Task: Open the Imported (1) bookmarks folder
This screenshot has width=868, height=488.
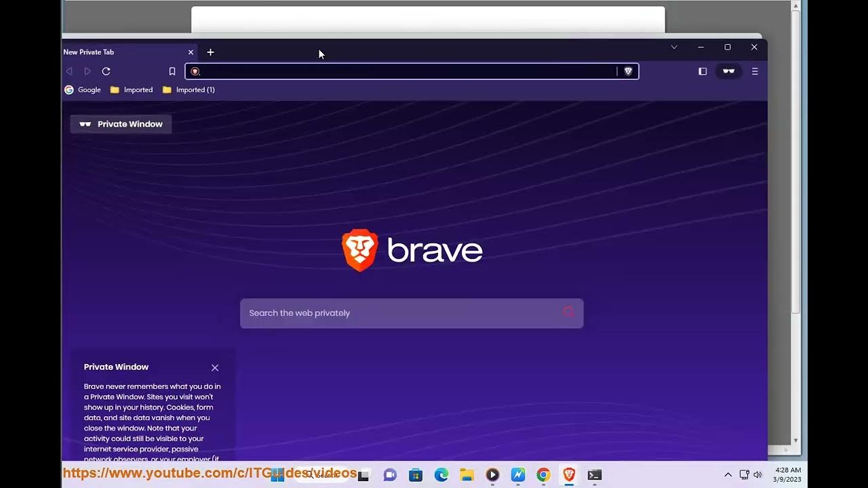Action: point(189,89)
